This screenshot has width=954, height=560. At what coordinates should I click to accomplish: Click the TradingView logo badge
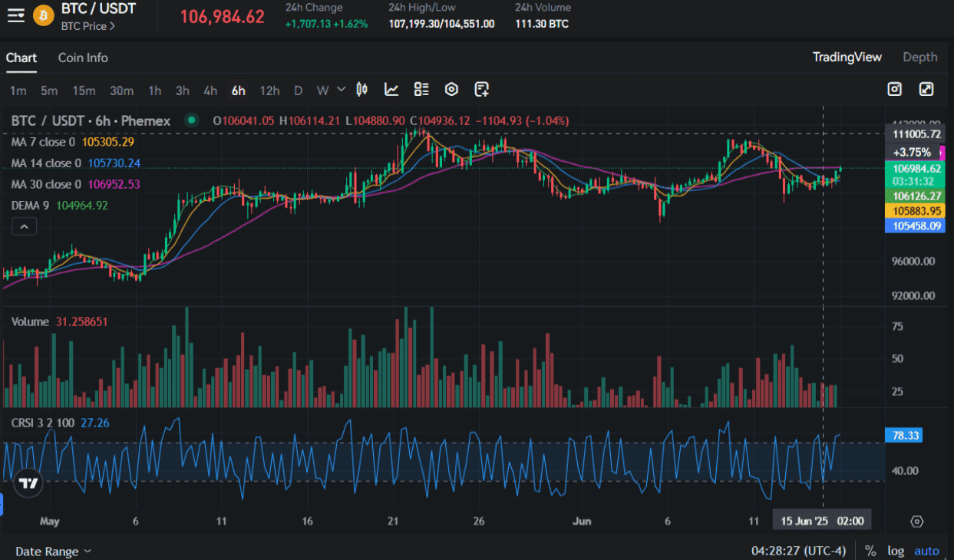pos(29,483)
